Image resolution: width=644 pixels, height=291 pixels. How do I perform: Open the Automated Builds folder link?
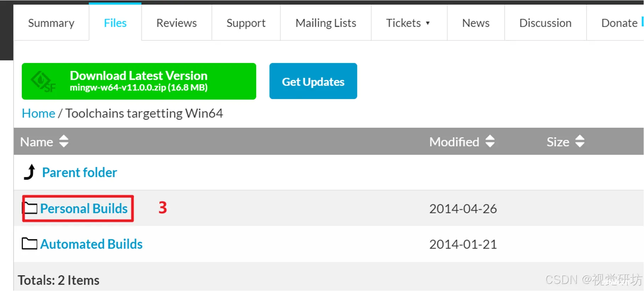(91, 244)
